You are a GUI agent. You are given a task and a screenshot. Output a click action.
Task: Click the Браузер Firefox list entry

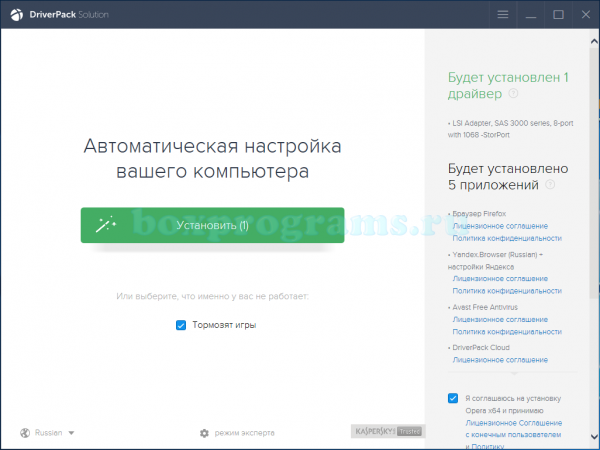(x=477, y=214)
